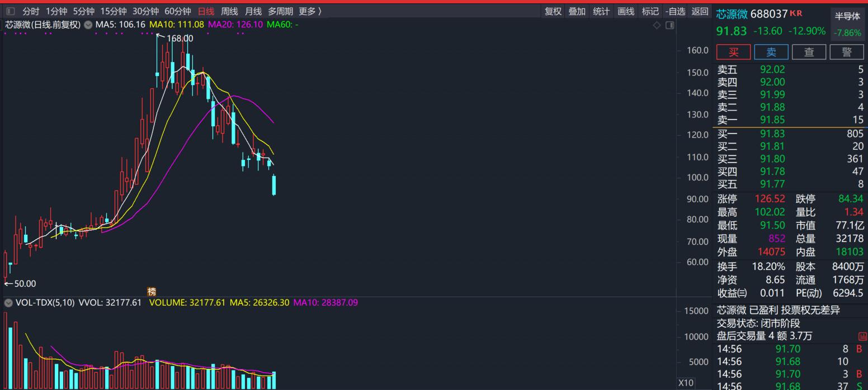
Task: Click the 卖四 92.00 ask row
Action: pos(790,82)
